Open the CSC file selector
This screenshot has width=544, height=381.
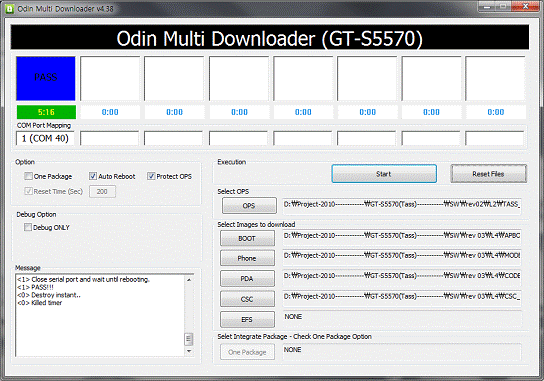[247, 299]
